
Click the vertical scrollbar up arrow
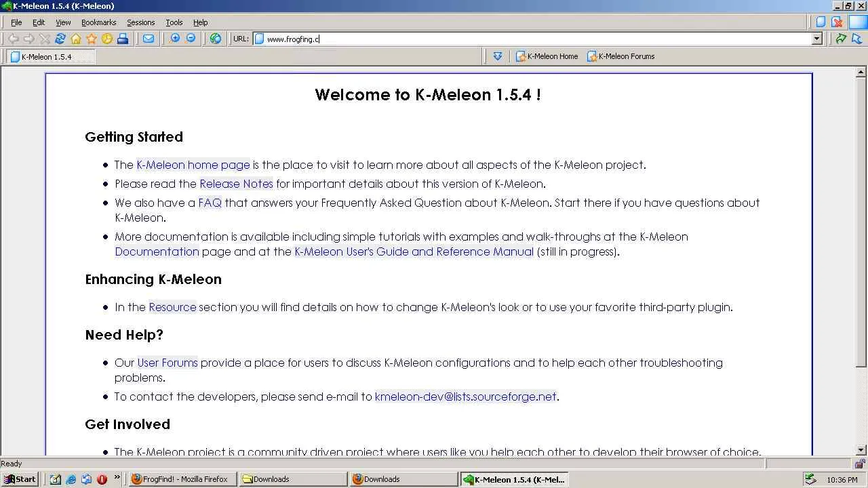[861, 72]
